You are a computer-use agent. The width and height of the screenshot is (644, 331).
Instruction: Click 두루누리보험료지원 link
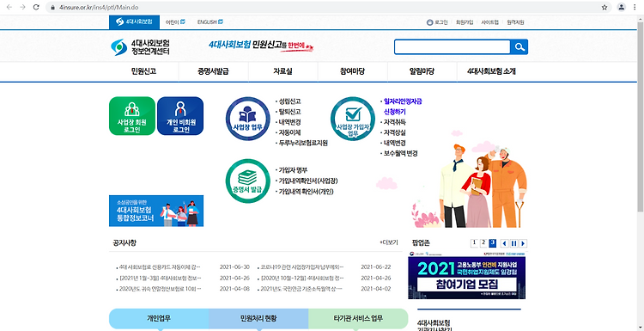[303, 144]
